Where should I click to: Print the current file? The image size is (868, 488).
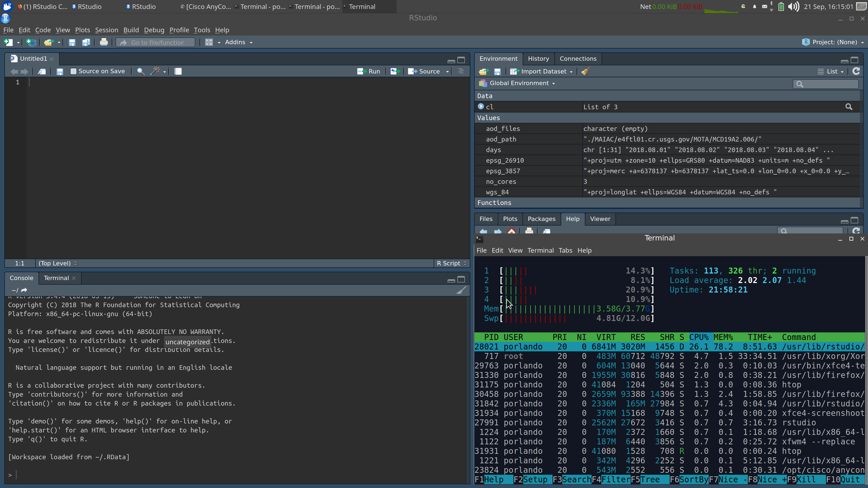[x=104, y=42]
